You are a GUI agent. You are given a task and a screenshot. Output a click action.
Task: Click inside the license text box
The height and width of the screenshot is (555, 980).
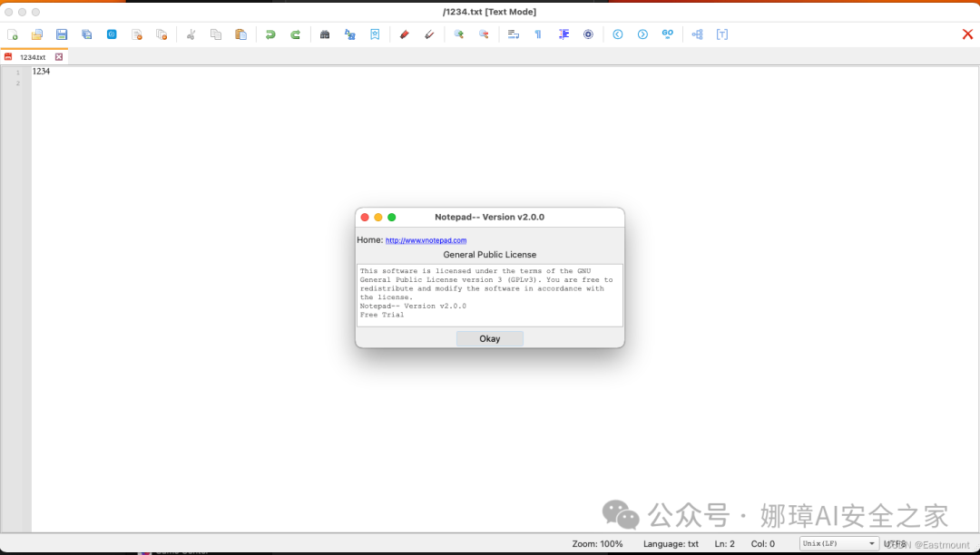489,295
